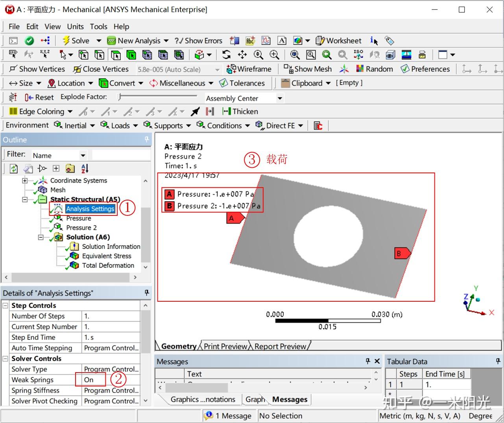504x423 pixels.
Task: Collapse the Solution (A6) node
Action: (x=41, y=237)
